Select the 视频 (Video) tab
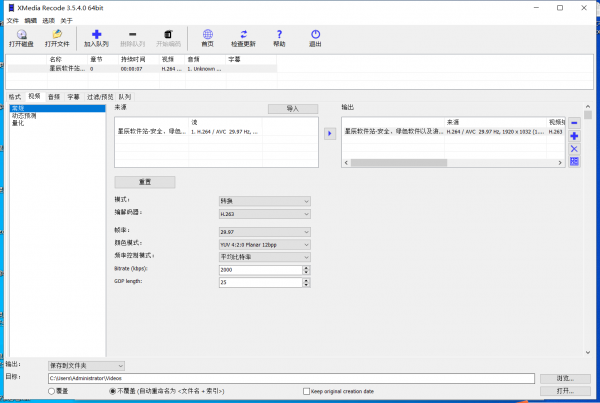Viewport: 600px width, 403px height. click(34, 96)
